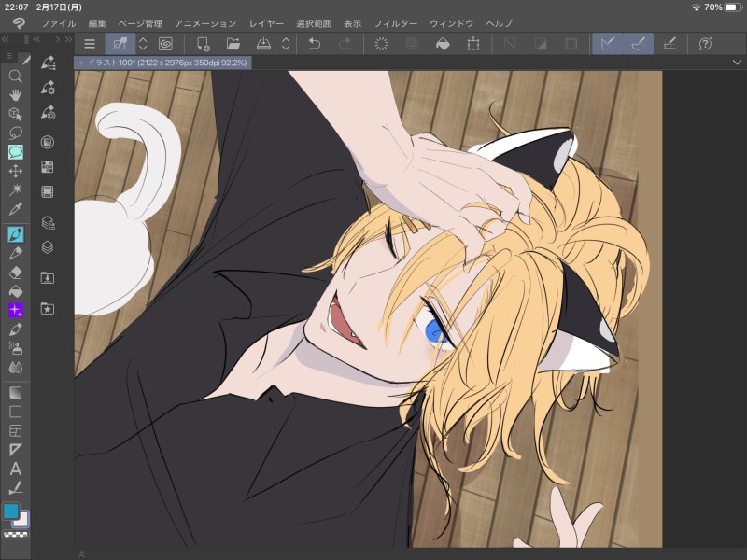Image resolution: width=747 pixels, height=560 pixels.
Task: Open the ヘルプ menu
Action: 500,23
